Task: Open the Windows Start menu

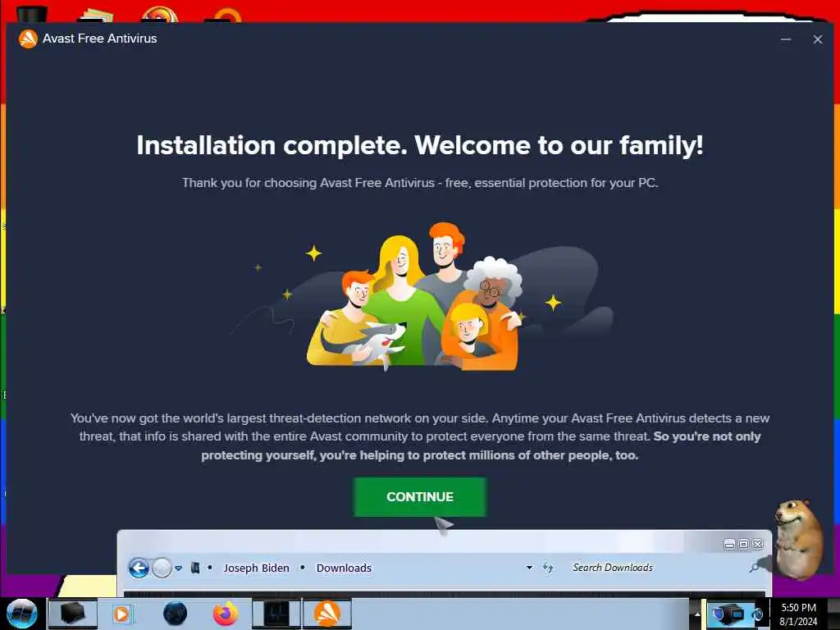Action: click(22, 614)
